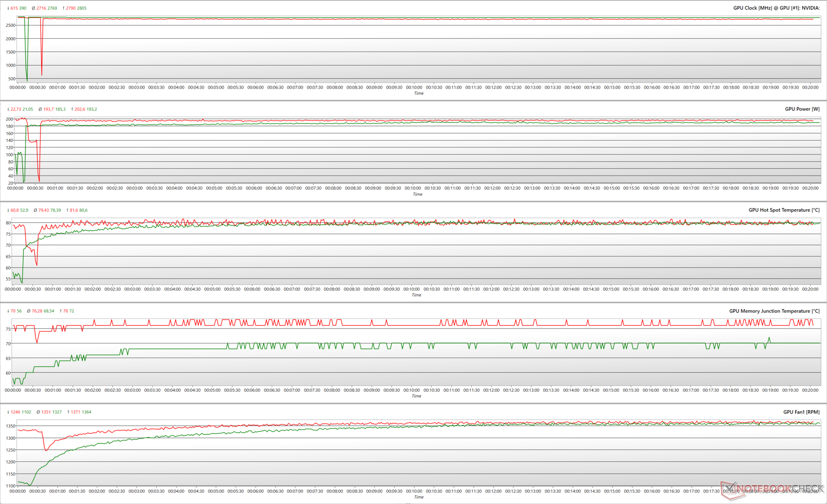Click the GPU Fan1 [RPM] graph title

point(801,412)
